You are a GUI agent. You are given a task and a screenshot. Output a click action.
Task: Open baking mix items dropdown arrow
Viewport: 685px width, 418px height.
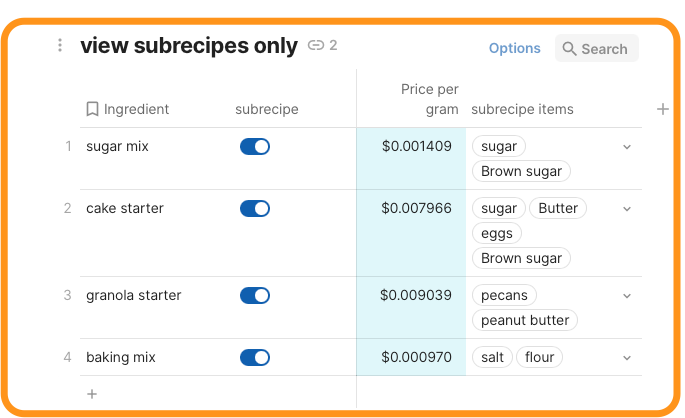[x=627, y=358]
